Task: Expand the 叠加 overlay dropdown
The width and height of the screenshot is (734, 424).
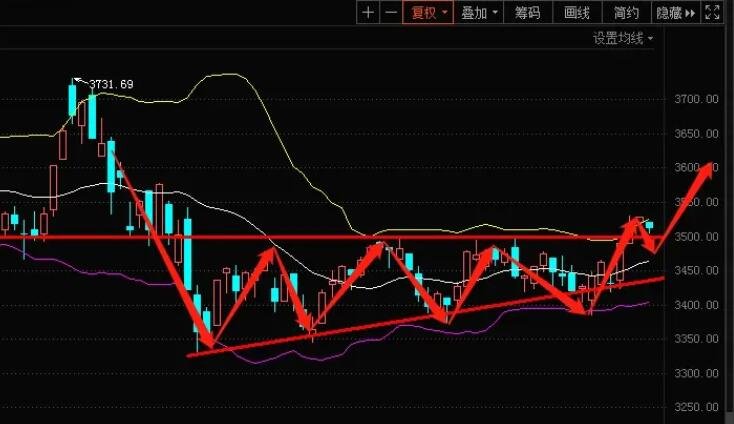Action: (x=480, y=12)
